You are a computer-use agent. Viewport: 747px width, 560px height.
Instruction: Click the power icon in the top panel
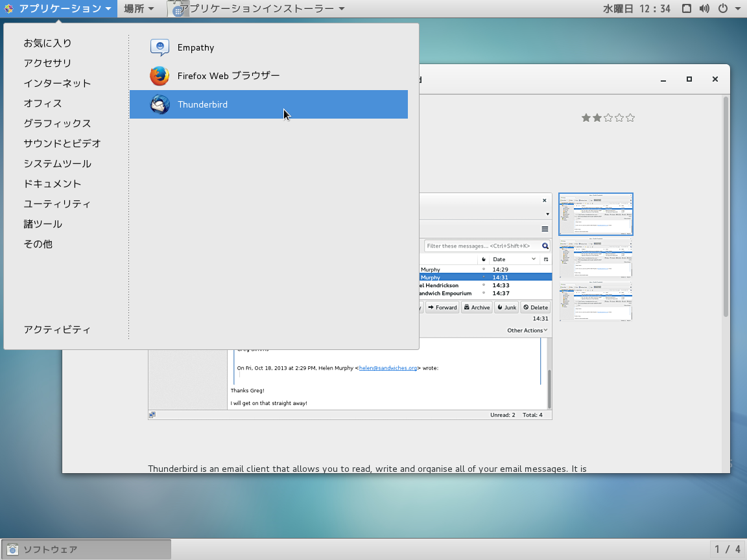tap(723, 8)
